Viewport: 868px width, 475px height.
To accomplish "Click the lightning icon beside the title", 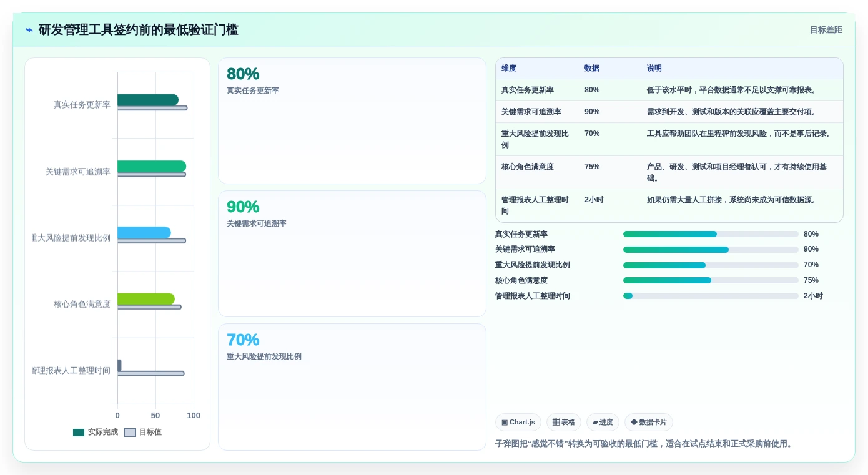I will tap(29, 30).
